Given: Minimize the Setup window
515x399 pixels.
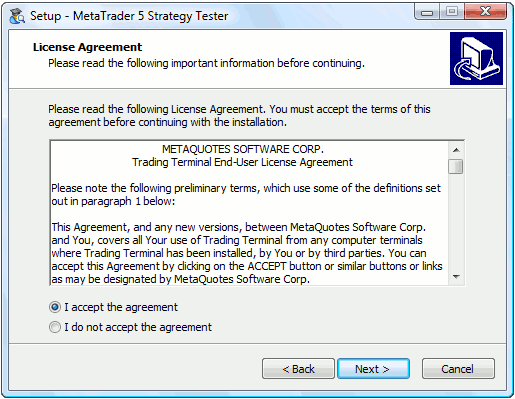Looking at the screenshot, I should click(x=427, y=12).
